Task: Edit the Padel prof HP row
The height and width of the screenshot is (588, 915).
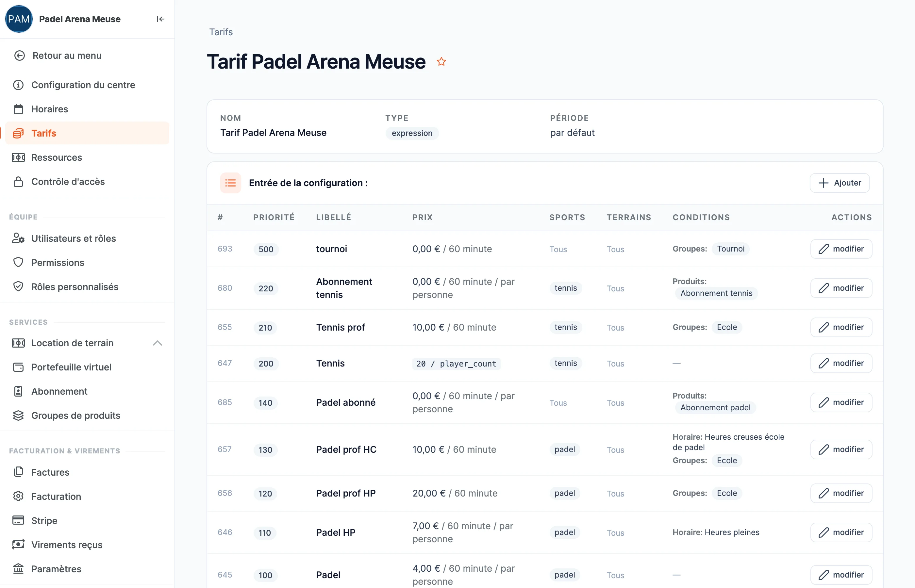Action: (x=841, y=493)
